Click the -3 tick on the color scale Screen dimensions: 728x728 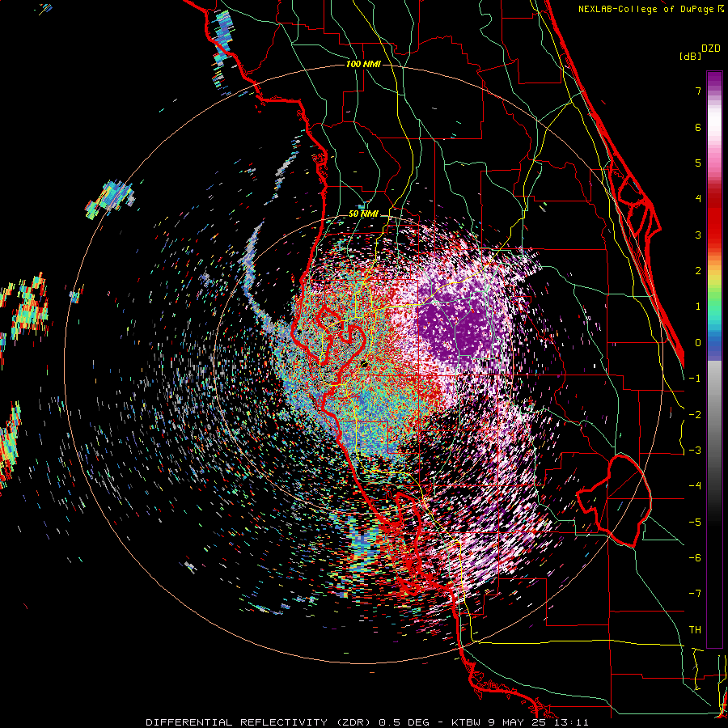pyautogui.click(x=695, y=451)
